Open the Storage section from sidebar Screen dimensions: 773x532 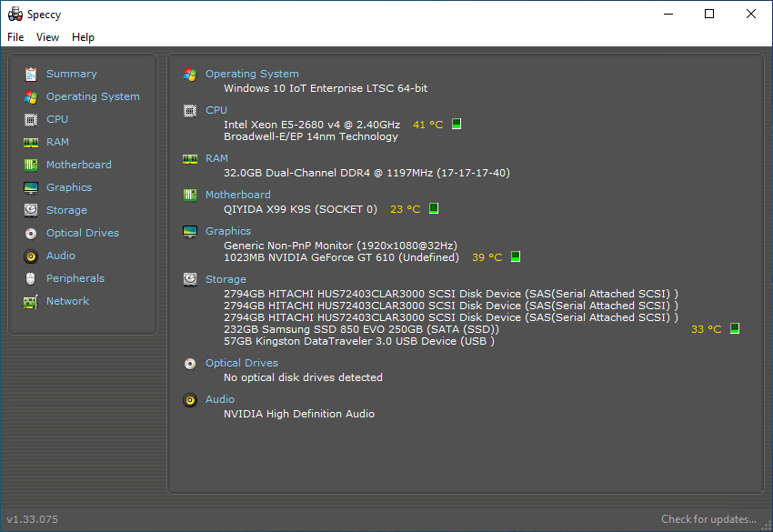(x=66, y=210)
